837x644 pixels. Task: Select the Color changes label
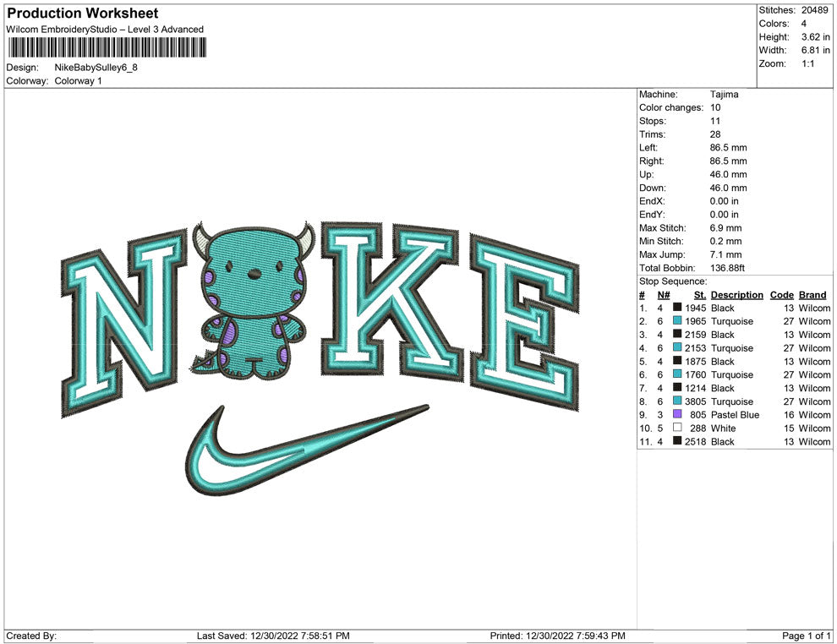[671, 107]
